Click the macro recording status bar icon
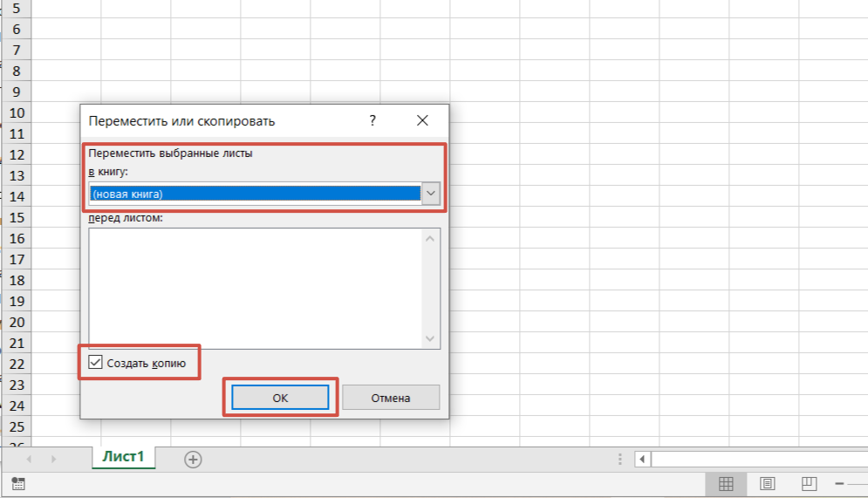The height and width of the screenshot is (498, 868). 17,484
